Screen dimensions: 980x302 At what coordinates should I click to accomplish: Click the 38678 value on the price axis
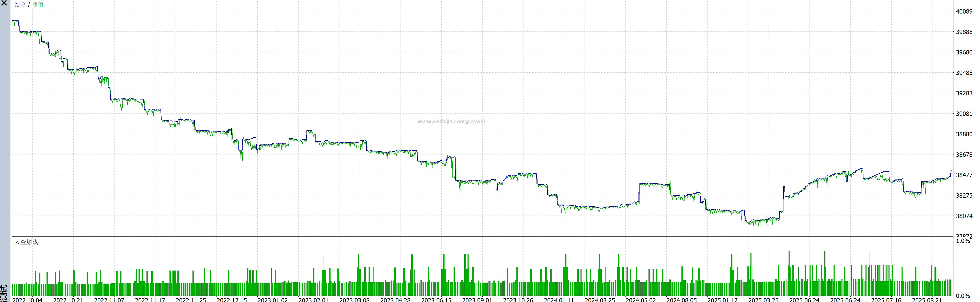964,155
